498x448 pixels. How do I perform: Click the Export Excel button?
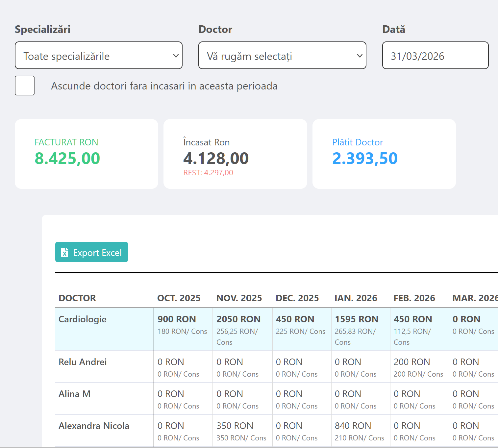pos(91,252)
